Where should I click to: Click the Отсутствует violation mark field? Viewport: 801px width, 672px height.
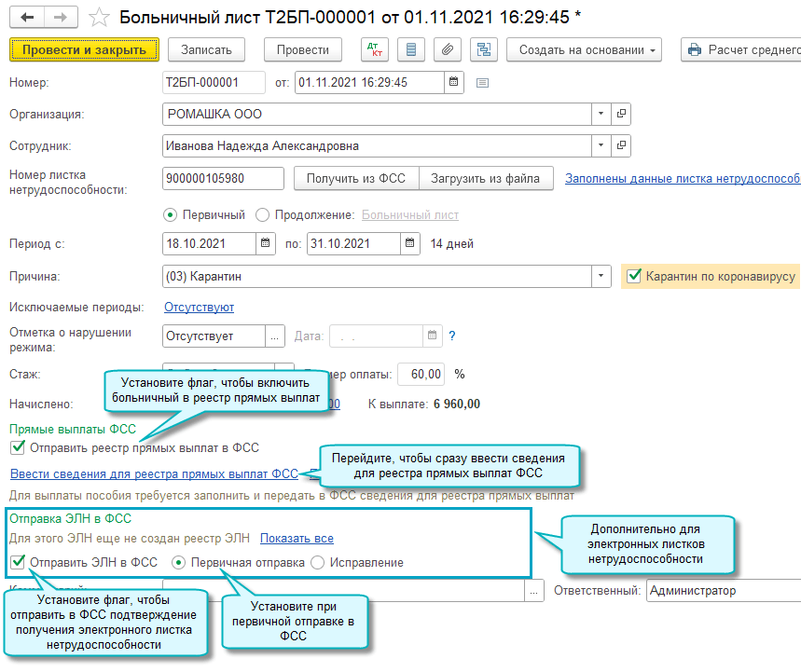[x=214, y=336]
